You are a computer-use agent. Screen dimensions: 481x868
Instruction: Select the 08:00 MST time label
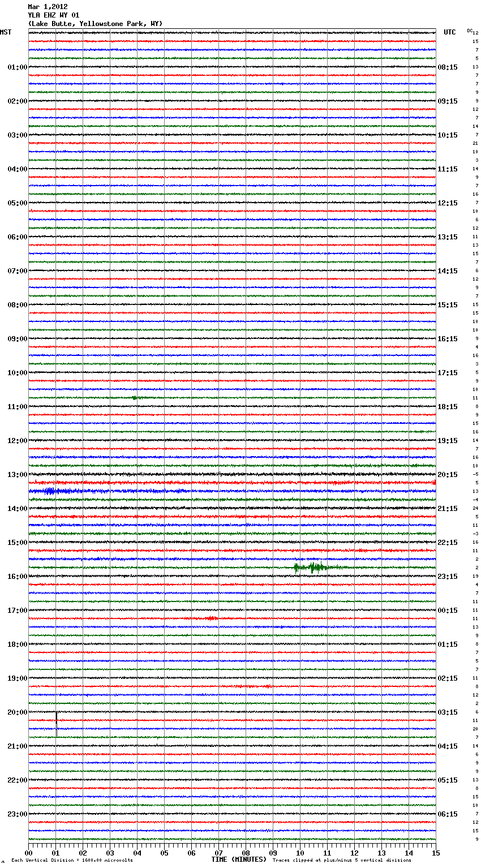coord(17,305)
